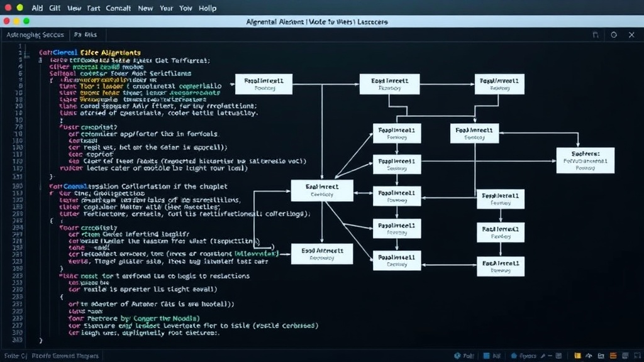Open the Uew menu in menu bar

point(74,8)
